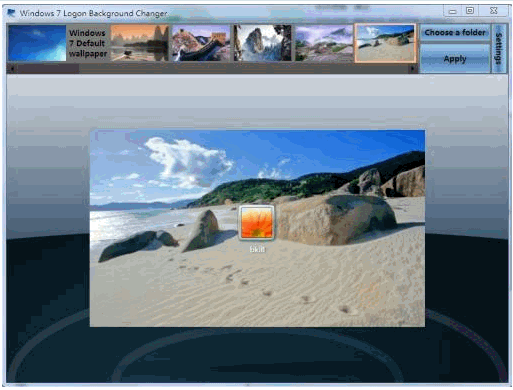Open the vertical Settings tab

(x=499, y=48)
